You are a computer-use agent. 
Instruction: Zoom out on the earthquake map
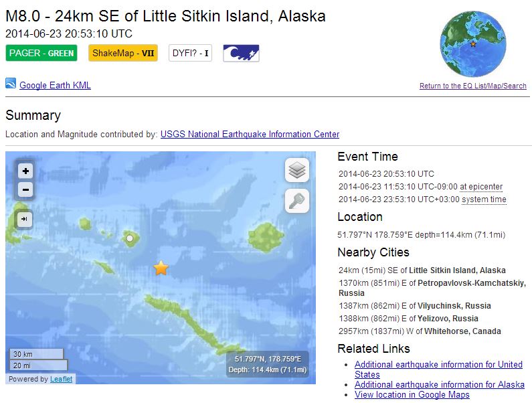point(25,189)
